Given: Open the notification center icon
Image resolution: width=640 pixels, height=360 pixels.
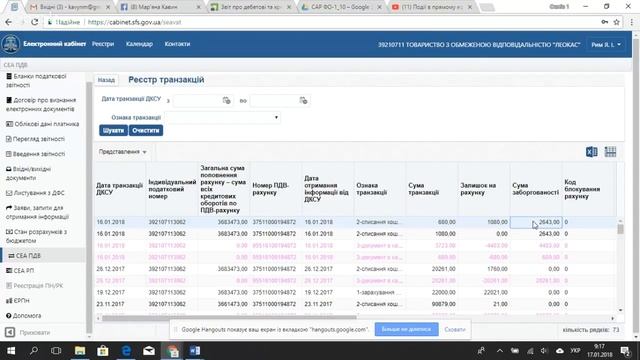Looking at the screenshot, I should click(x=624, y=351).
